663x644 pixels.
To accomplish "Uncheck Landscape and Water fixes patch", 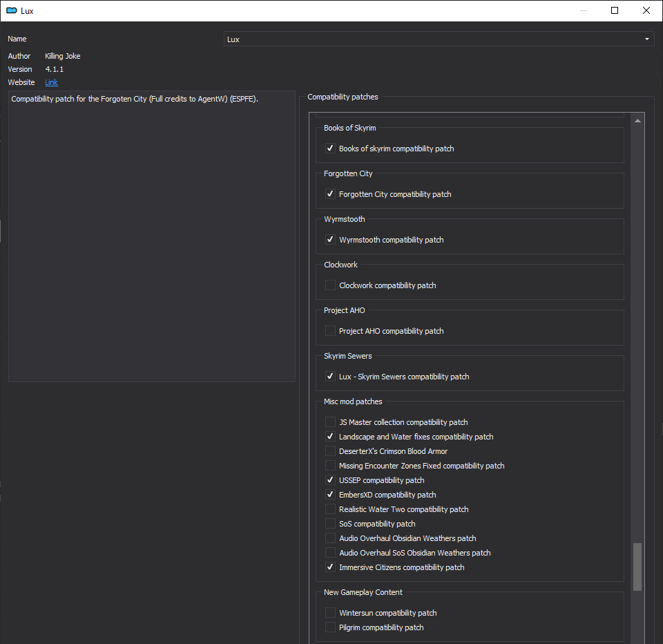I will pyautogui.click(x=330, y=437).
